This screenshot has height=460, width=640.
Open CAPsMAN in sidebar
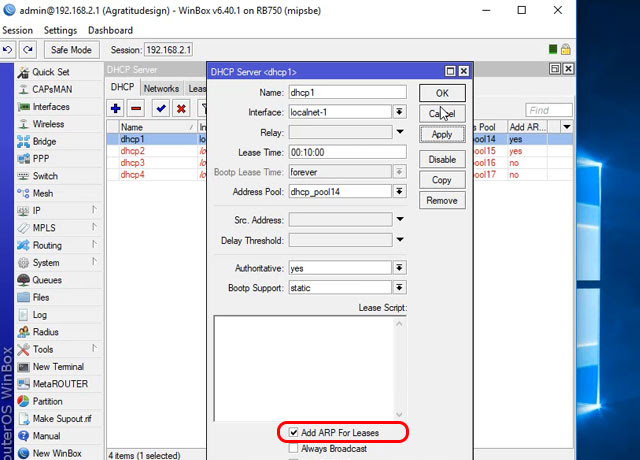[52, 89]
